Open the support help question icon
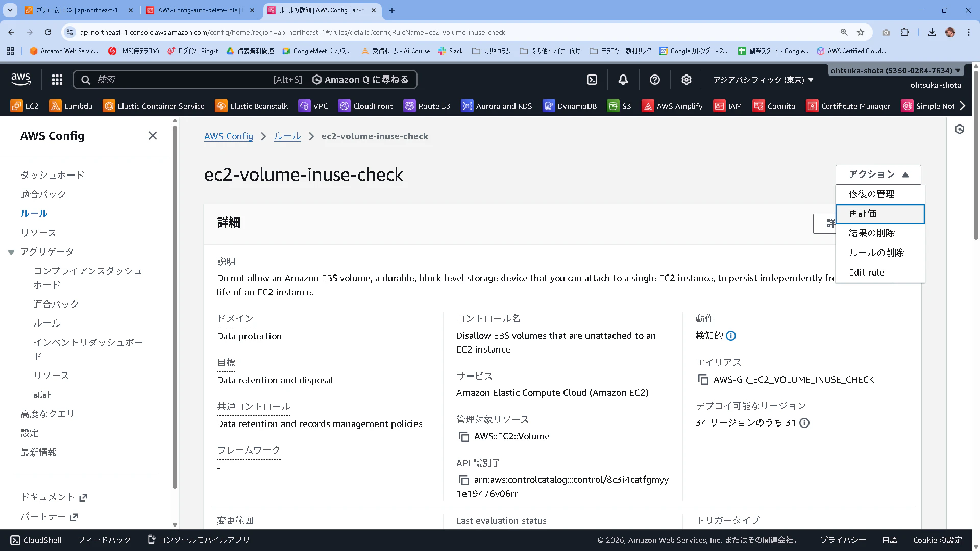Image resolution: width=980 pixels, height=551 pixels. pyautogui.click(x=655, y=80)
